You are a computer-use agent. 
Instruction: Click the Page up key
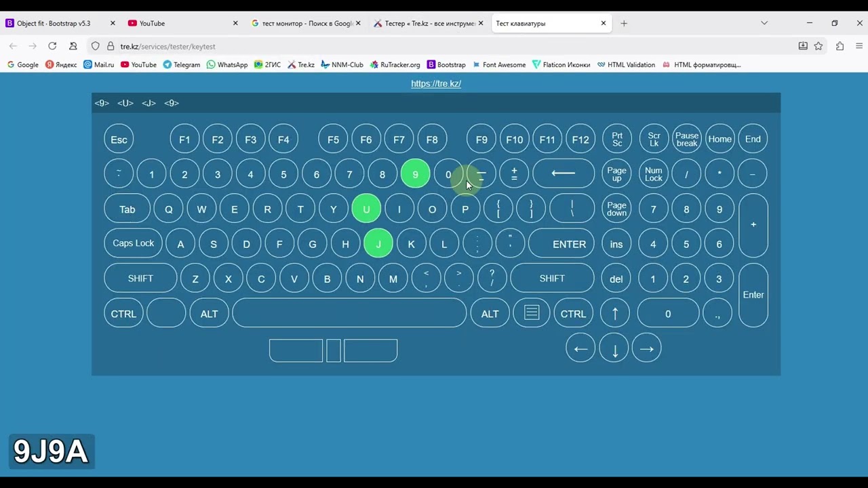(x=616, y=174)
